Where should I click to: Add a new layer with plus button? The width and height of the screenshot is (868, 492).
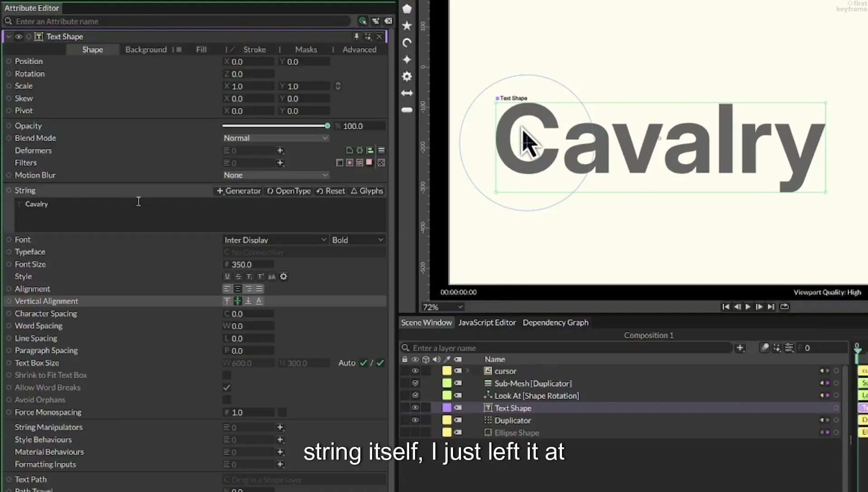tap(740, 348)
